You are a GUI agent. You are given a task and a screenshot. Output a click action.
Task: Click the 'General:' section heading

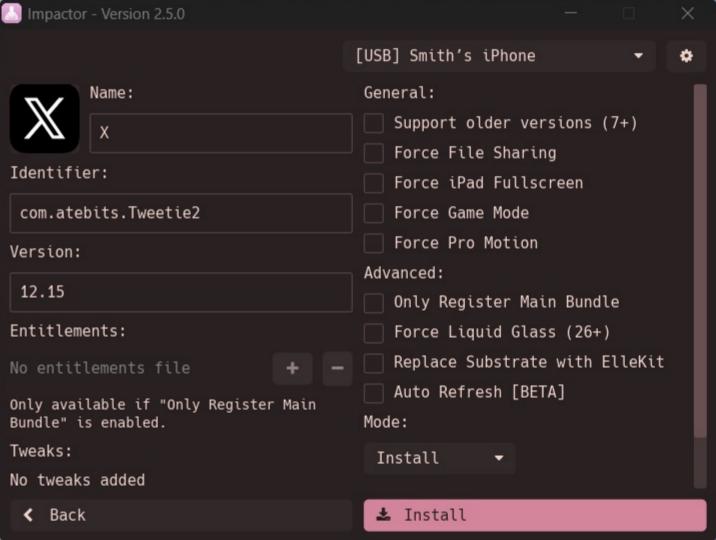point(399,93)
